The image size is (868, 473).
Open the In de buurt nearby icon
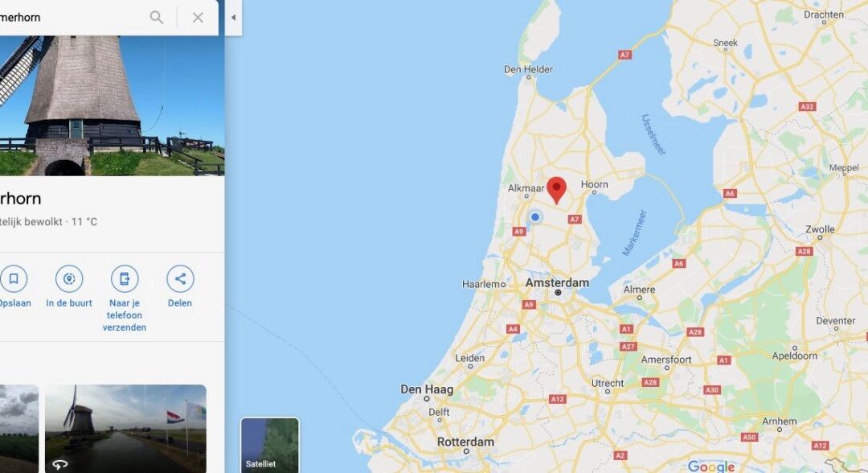69,278
